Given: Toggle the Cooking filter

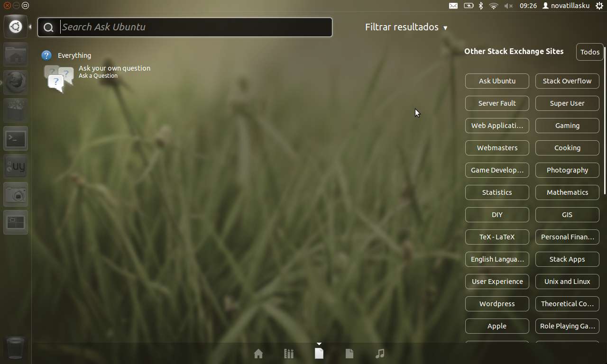Looking at the screenshot, I should [567, 148].
